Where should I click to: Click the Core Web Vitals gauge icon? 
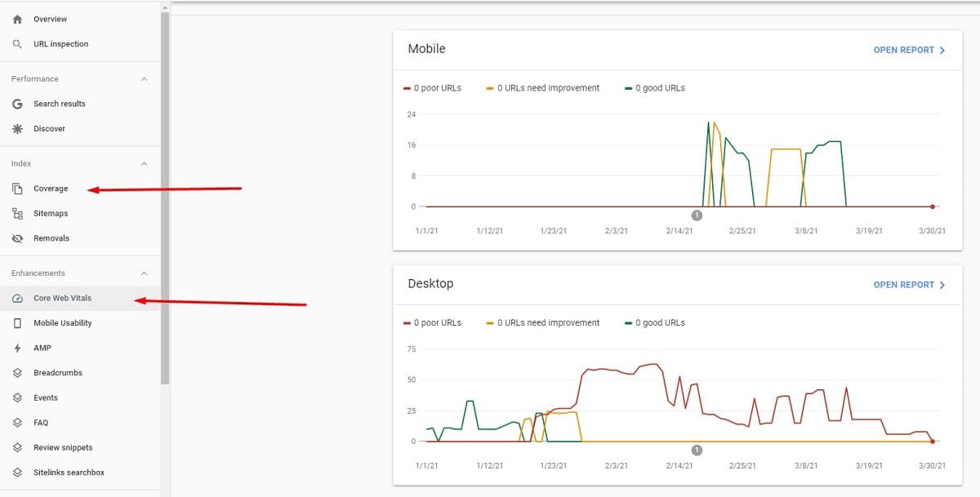coord(17,298)
